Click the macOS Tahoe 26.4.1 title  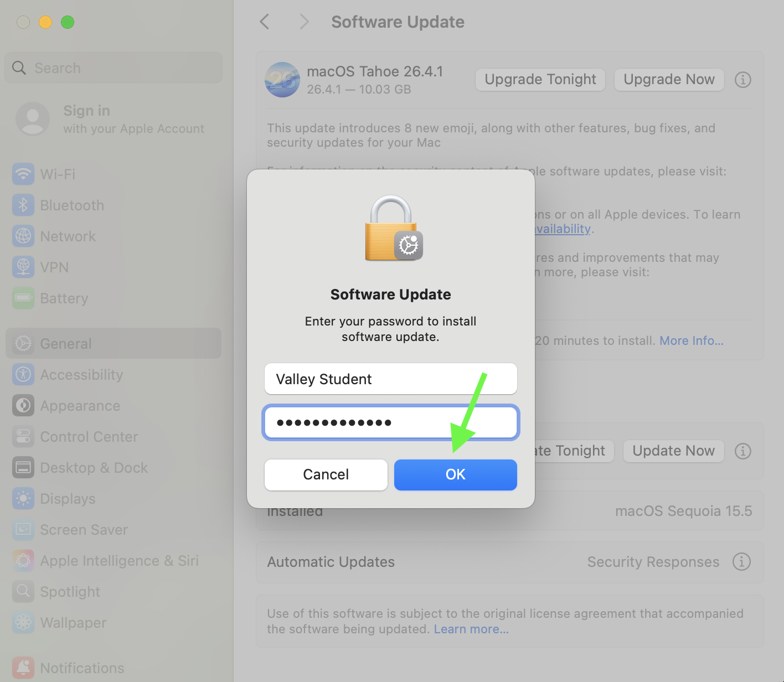[x=375, y=71]
